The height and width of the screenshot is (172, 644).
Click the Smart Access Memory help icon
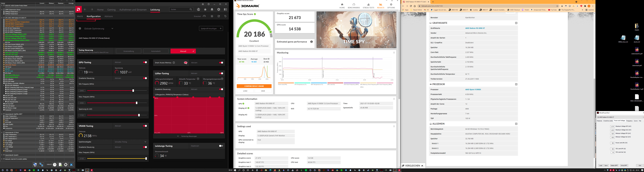(x=174, y=63)
